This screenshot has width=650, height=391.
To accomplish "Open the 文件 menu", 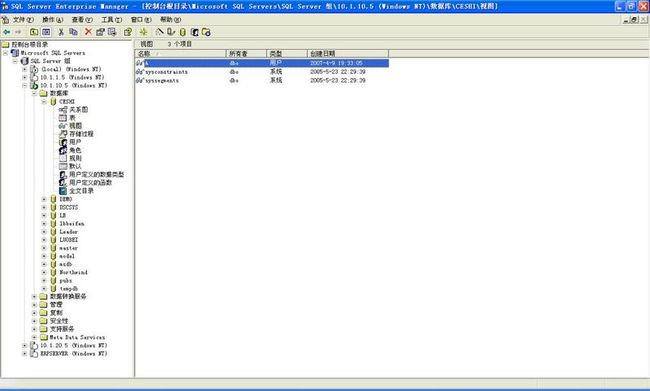I will pyautogui.click(x=23, y=19).
